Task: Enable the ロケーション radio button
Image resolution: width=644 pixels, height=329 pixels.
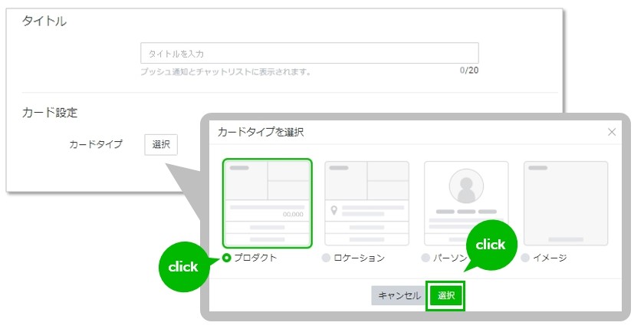Action: tap(327, 258)
